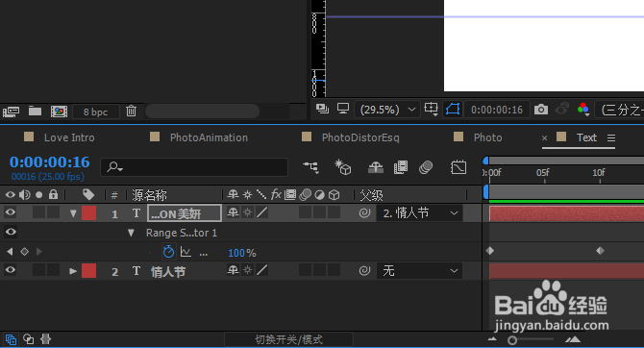Toggle lock box for layer 1
The width and height of the screenshot is (644, 348).
pyautogui.click(x=54, y=212)
